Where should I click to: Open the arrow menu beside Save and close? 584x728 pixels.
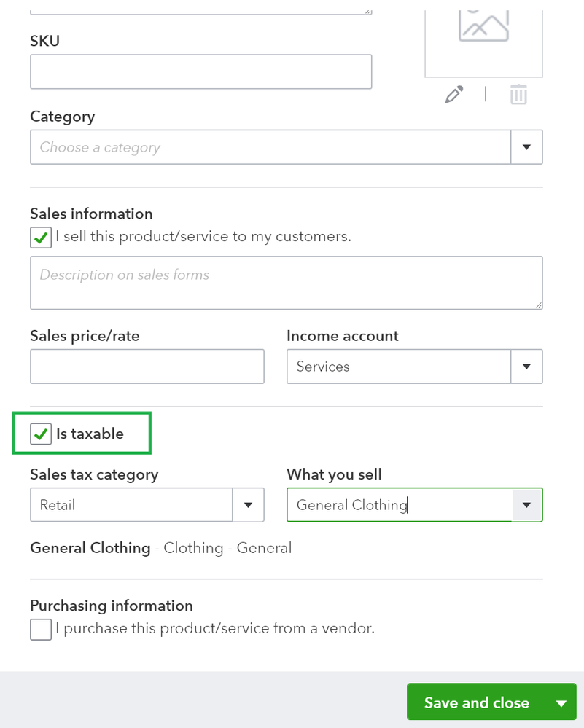coord(561,703)
